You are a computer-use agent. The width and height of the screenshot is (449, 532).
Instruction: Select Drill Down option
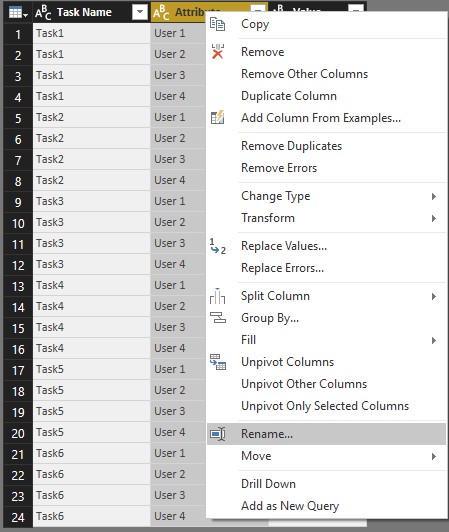click(268, 484)
